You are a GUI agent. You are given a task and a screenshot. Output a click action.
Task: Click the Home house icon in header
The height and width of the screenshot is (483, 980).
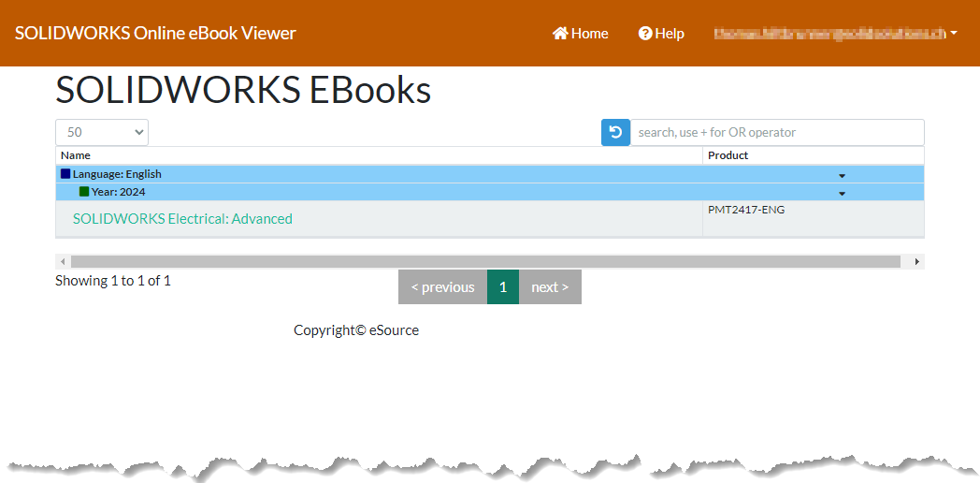pos(561,34)
